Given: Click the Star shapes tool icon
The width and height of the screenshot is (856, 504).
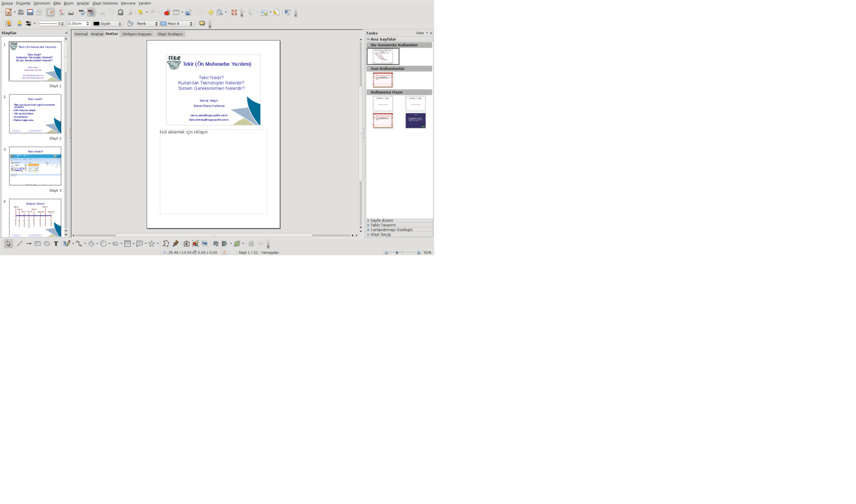Looking at the screenshot, I should (x=151, y=244).
